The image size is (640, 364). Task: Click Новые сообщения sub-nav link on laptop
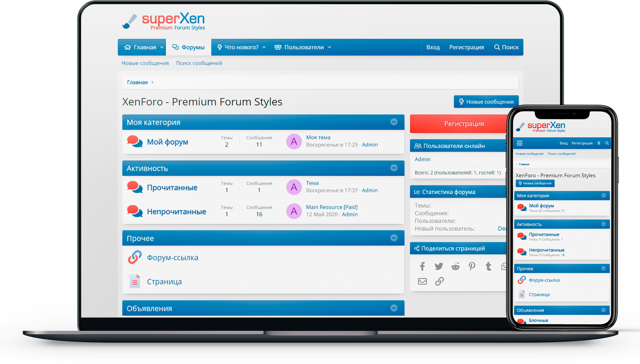pos(145,63)
